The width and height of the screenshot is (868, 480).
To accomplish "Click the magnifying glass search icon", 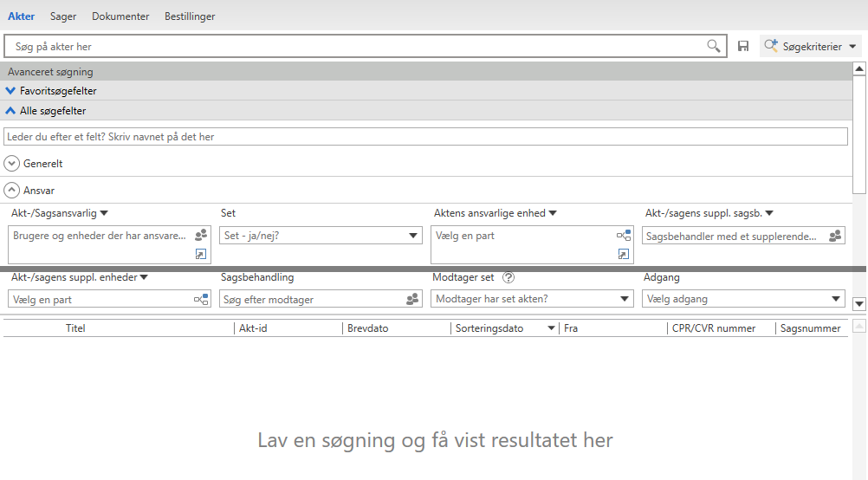I will (x=713, y=46).
